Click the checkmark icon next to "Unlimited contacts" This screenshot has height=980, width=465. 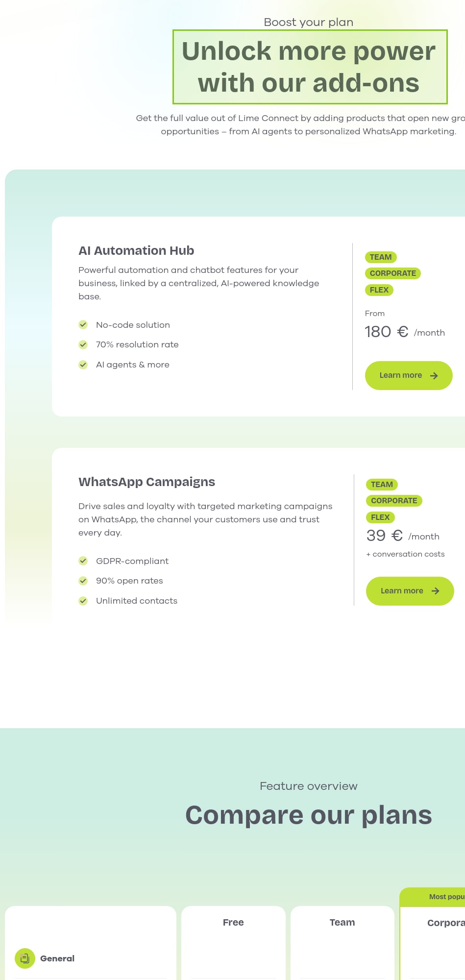point(83,601)
